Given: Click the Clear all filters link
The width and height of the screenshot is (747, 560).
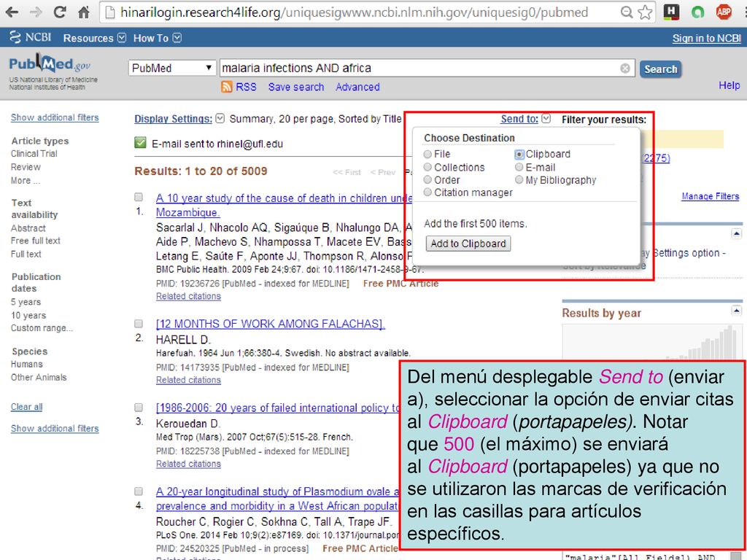Looking at the screenshot, I should 27,407.
